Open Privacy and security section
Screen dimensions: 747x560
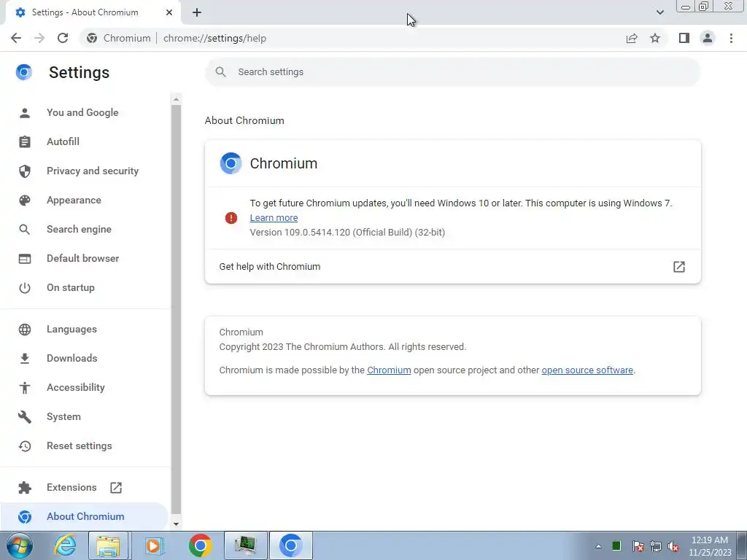click(x=93, y=171)
